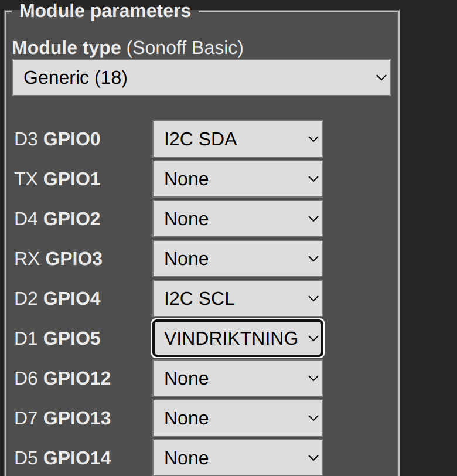This screenshot has width=457, height=476.
Task: Open the RX GPIO3 dropdown
Action: [238, 259]
